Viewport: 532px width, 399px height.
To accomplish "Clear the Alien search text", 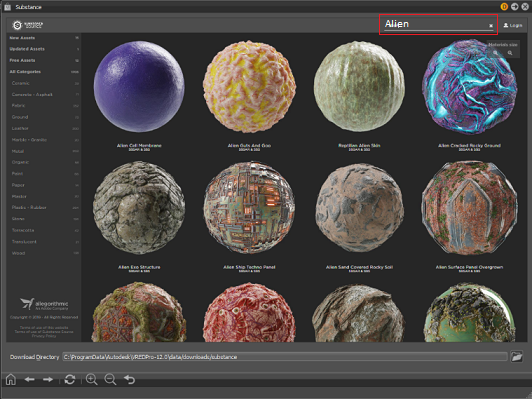I will point(491,25).
